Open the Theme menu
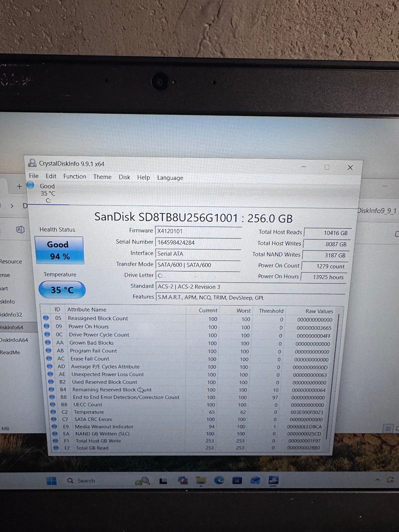The width and height of the screenshot is (399, 532). pos(102,177)
